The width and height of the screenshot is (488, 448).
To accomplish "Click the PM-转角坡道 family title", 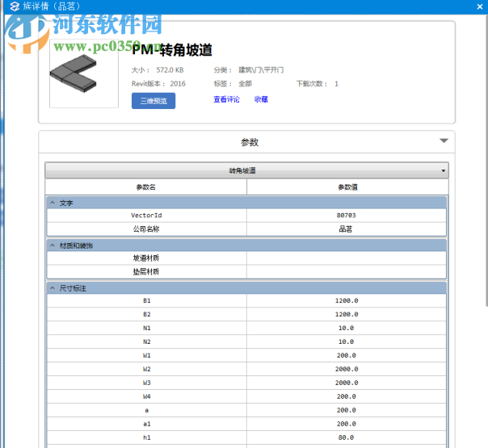I will (x=172, y=50).
